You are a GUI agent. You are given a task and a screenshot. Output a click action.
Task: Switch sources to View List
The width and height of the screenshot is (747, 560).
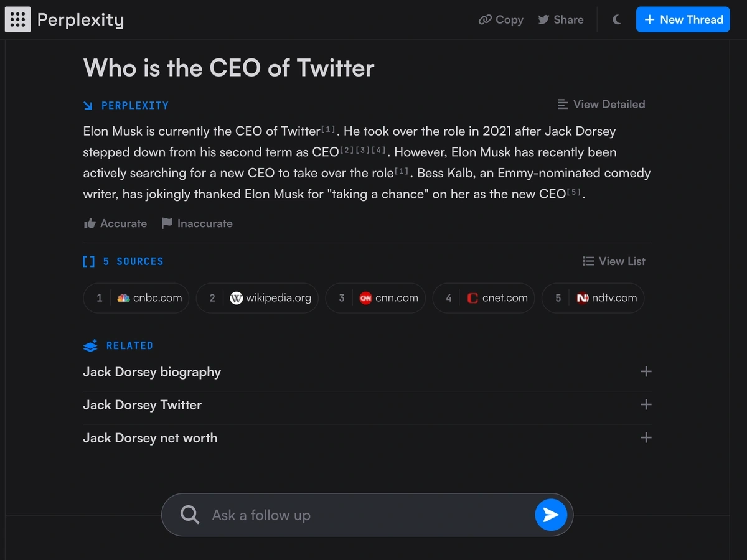pyautogui.click(x=614, y=261)
